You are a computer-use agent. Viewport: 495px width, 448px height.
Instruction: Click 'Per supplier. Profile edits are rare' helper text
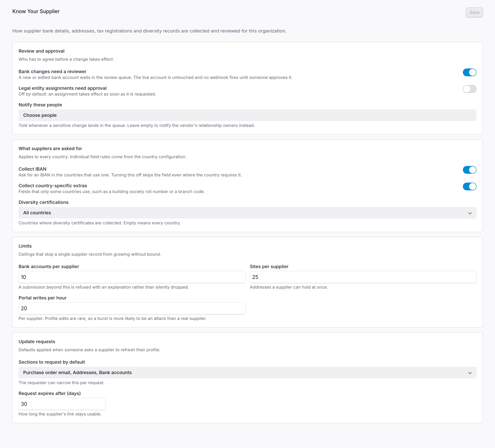click(113, 319)
